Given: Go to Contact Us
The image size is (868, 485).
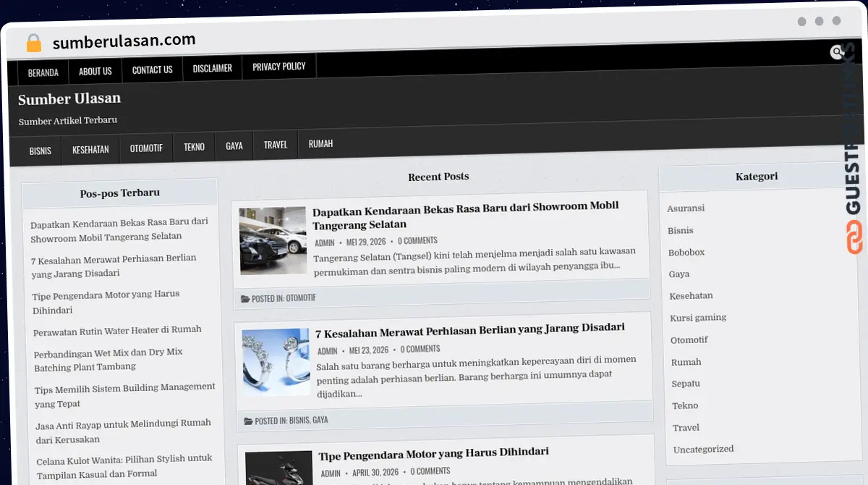Looking at the screenshot, I should 152,69.
